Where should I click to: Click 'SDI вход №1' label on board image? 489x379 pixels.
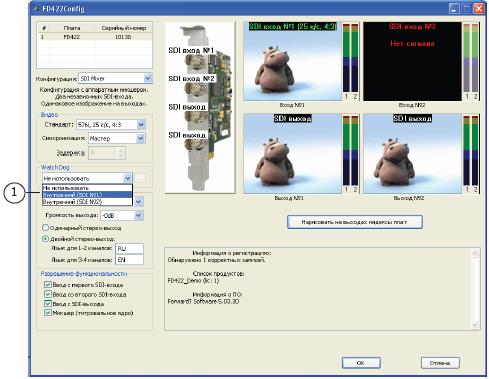coord(191,50)
